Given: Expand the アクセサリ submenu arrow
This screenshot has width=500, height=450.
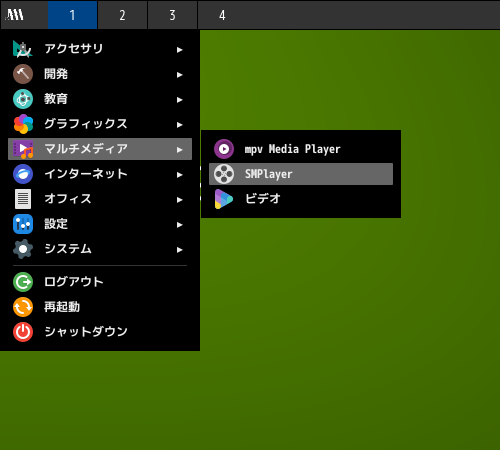Looking at the screenshot, I should 180,50.
